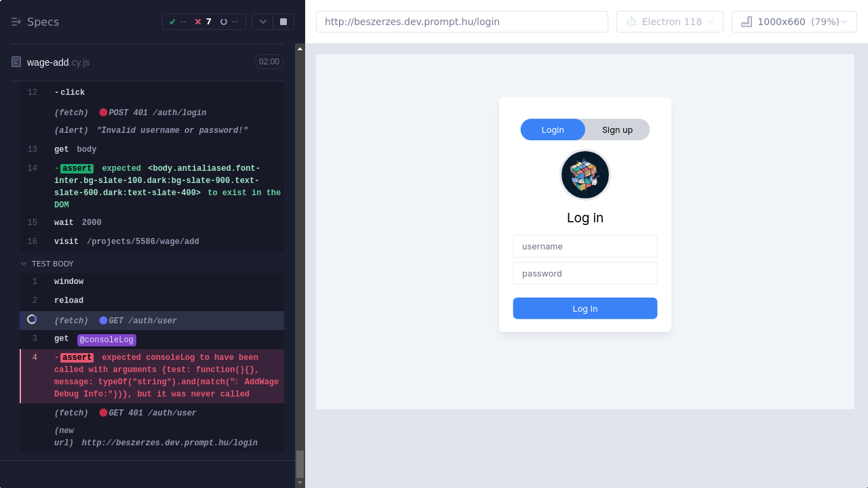Screen dimensions: 868x488
Task: Click the Rubik's cube avatar image
Action: 585,175
